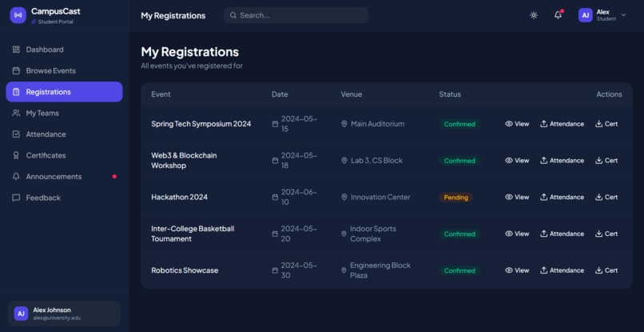The height and width of the screenshot is (332, 644).
Task: Click the Venue column header
Action: point(351,94)
